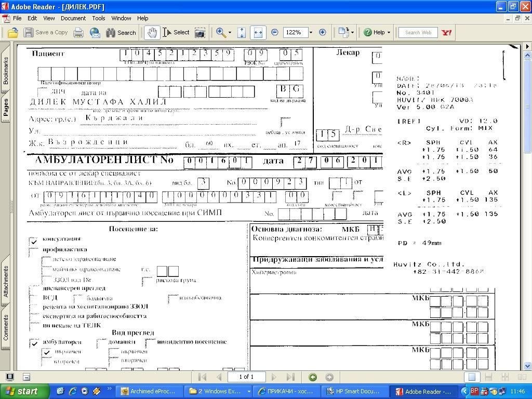
Task: Open the Document menu
Action: point(73,18)
